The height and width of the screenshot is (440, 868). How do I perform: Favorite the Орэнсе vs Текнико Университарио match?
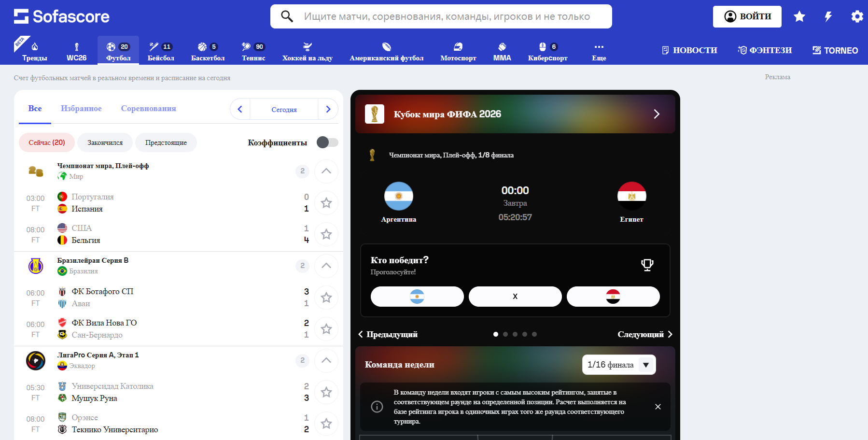326,424
